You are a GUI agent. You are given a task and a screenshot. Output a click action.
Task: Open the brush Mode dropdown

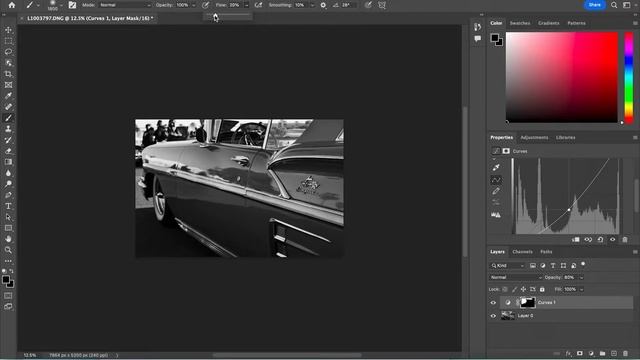pyautogui.click(x=124, y=5)
